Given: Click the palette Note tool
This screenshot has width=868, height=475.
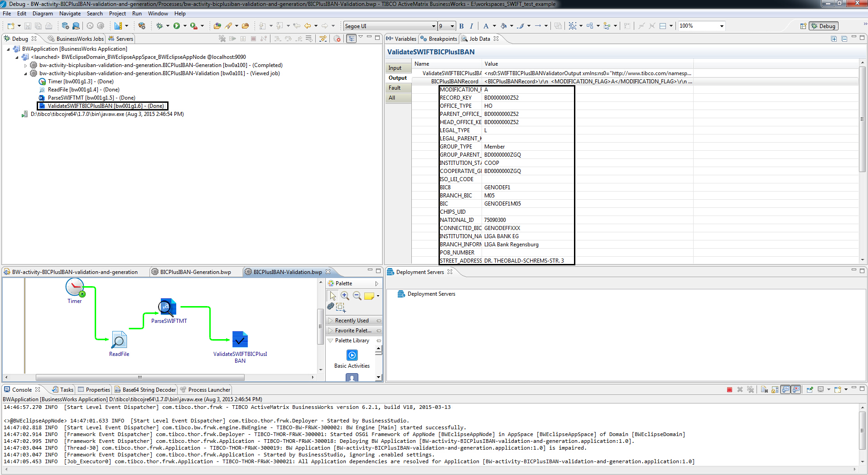Looking at the screenshot, I should click(x=369, y=296).
